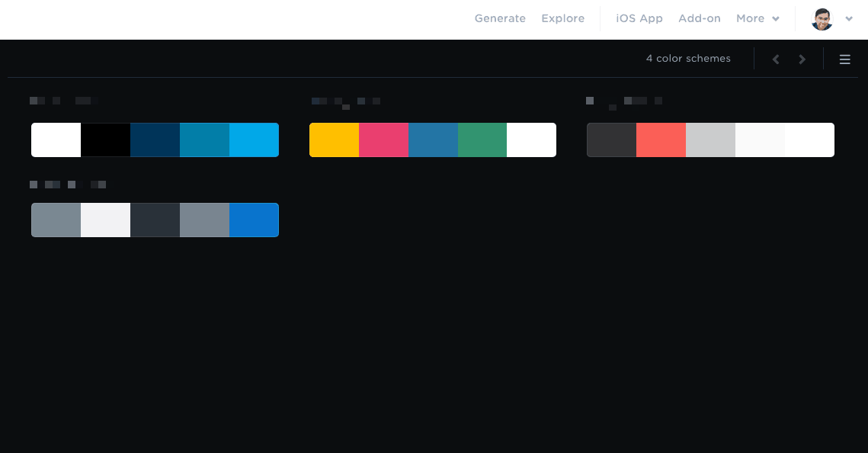Choose the dark charcoal swatch in third palette
The width and height of the screenshot is (868, 453).
(x=612, y=140)
